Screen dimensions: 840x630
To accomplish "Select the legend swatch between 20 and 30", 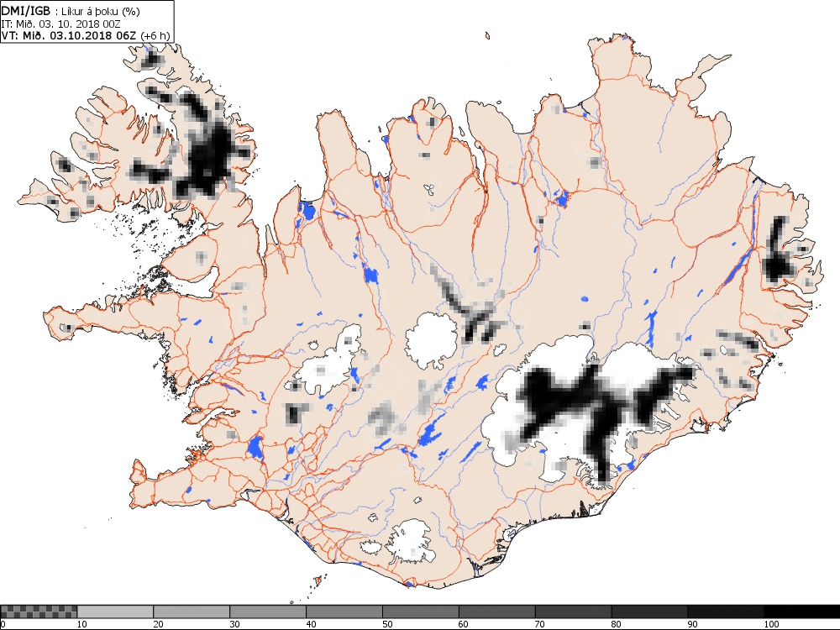I will coord(192,612).
